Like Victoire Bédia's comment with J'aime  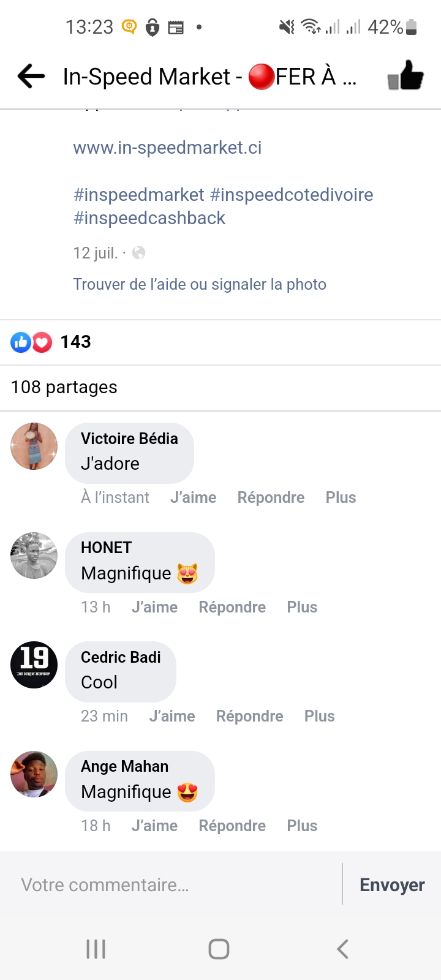pyautogui.click(x=193, y=497)
